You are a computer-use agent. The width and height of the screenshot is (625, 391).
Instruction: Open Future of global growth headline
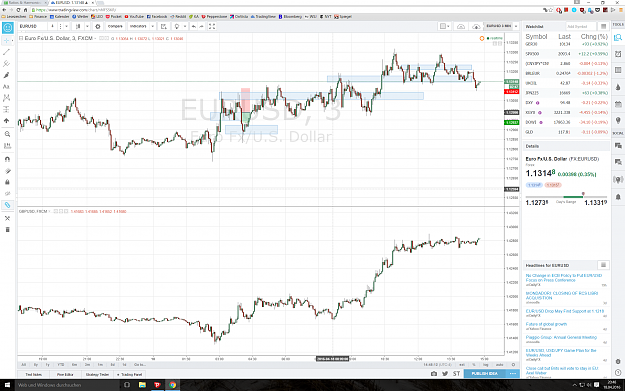(x=546, y=324)
